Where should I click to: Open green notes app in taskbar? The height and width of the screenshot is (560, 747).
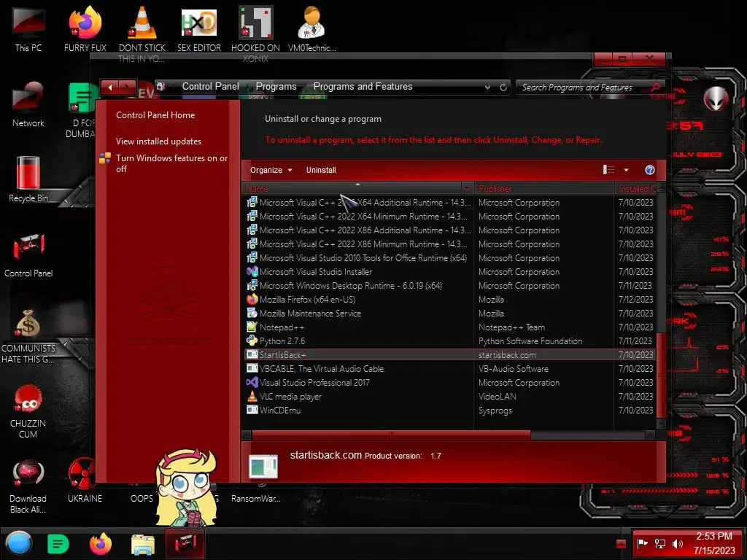58,544
